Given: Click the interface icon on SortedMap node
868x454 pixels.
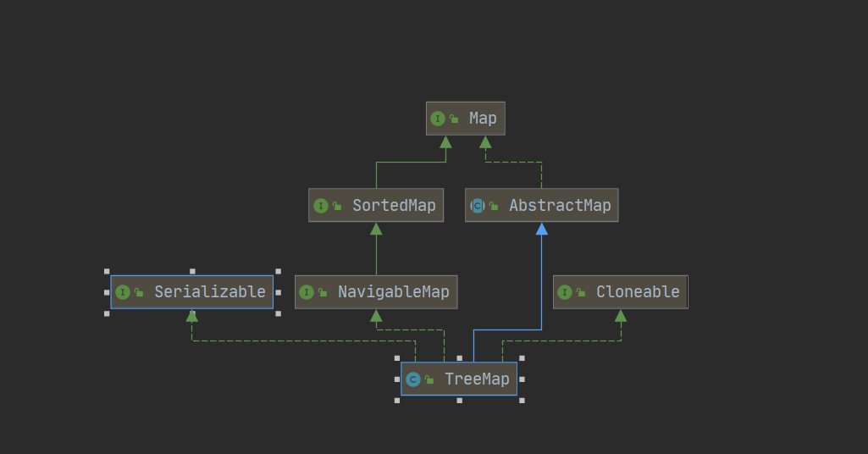Looking at the screenshot, I should click(321, 206).
